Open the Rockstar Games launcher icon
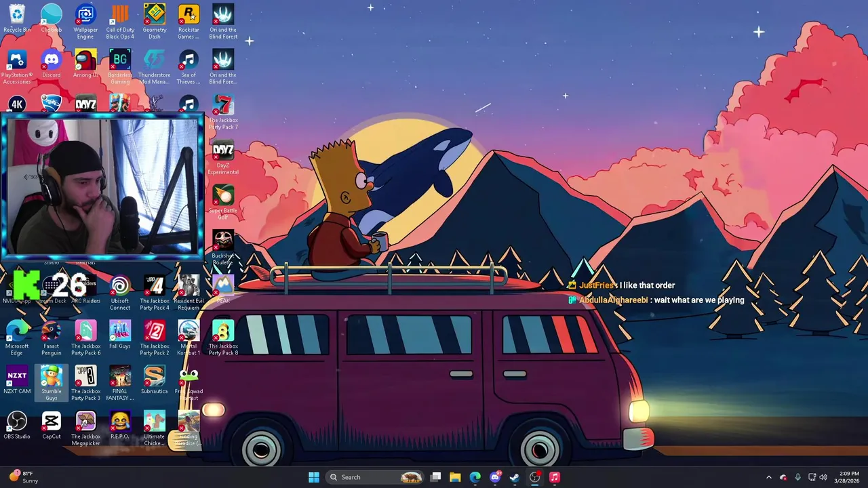Image resolution: width=868 pixels, height=488 pixels. [x=189, y=22]
